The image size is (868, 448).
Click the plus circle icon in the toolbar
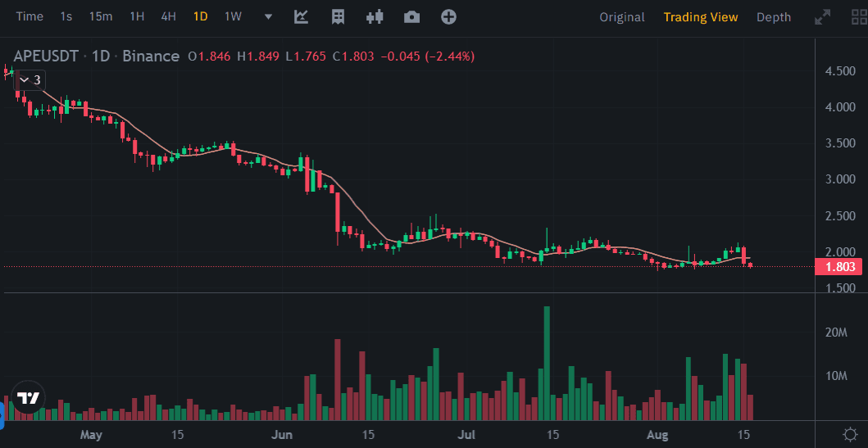tap(448, 16)
